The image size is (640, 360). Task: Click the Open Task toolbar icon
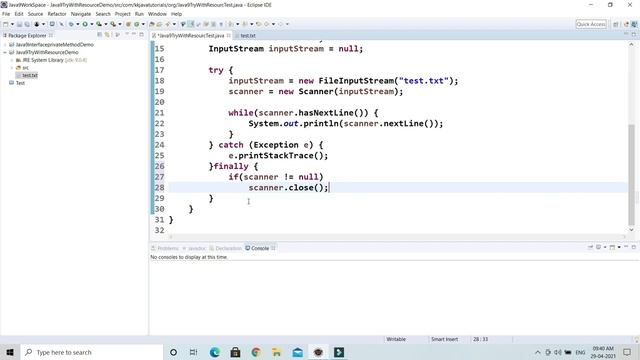(x=159, y=24)
